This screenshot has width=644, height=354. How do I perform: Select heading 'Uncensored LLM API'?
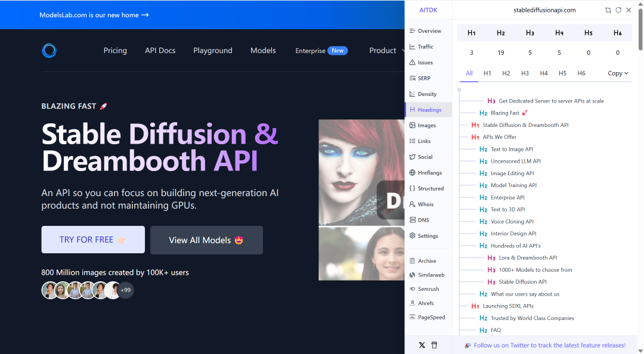515,161
